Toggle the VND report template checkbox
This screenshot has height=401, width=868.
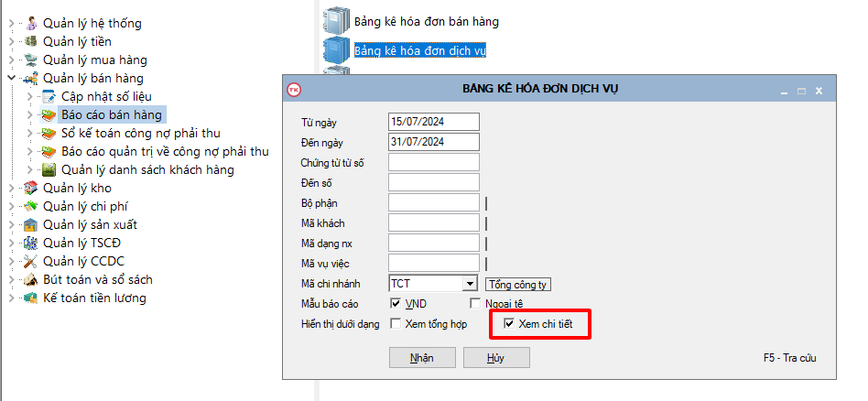tap(396, 303)
